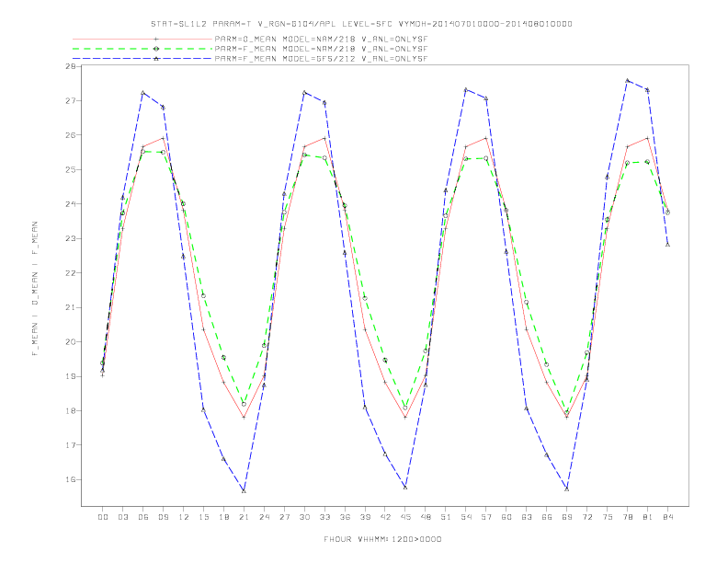Image resolution: width=728 pixels, height=563 pixels.
Task: Click the 45 forecast hour tick label
Action: coord(405,517)
